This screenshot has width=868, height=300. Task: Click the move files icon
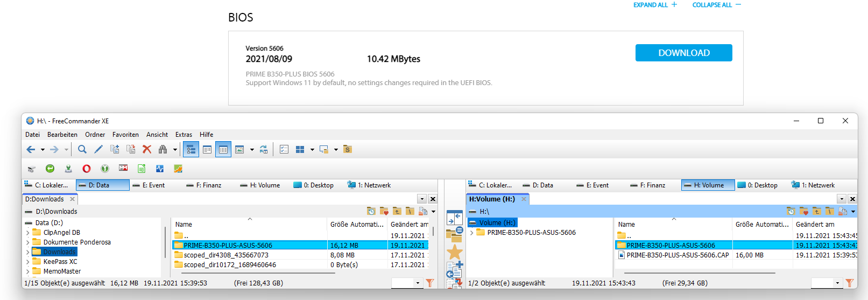click(x=131, y=150)
